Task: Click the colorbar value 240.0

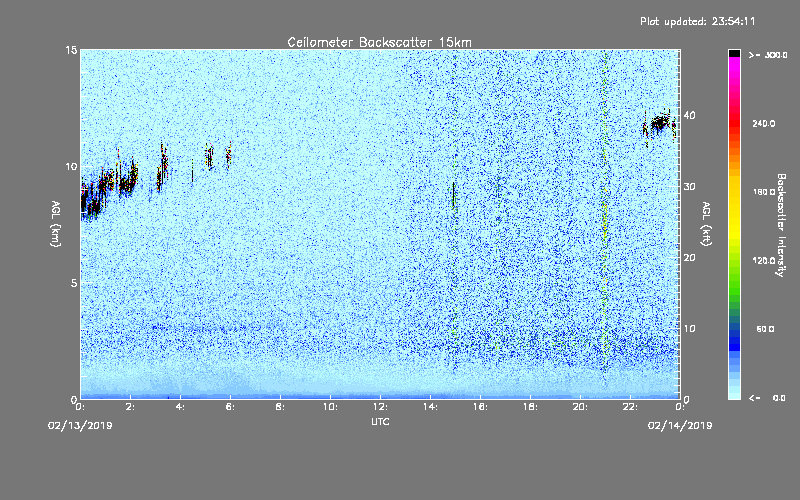Action: (764, 123)
